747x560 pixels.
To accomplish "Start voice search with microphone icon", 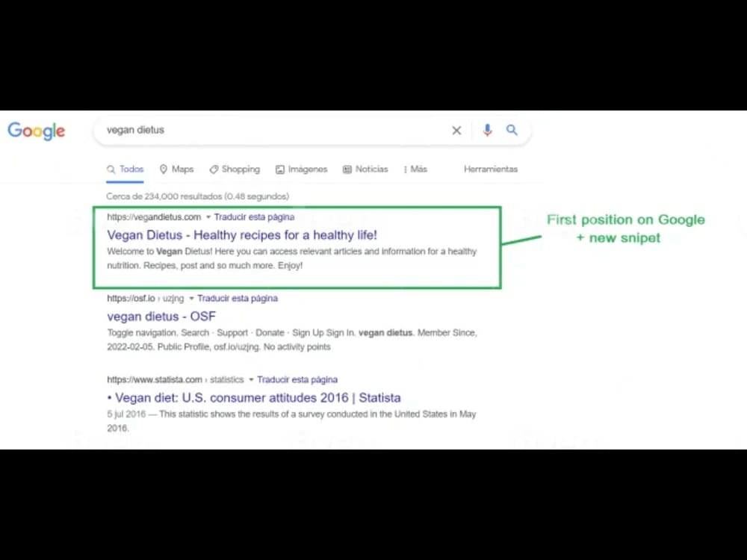I will click(487, 130).
